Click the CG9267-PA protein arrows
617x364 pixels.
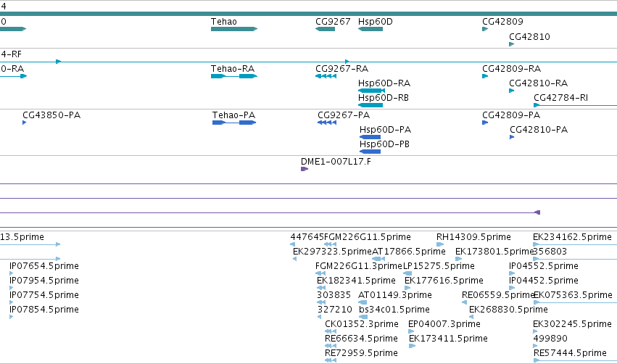point(327,123)
